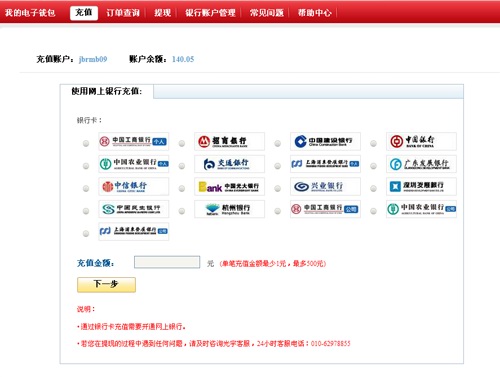Click the 杭州银行 Hangzhou Bank logo
500x377 pixels.
tap(229, 209)
